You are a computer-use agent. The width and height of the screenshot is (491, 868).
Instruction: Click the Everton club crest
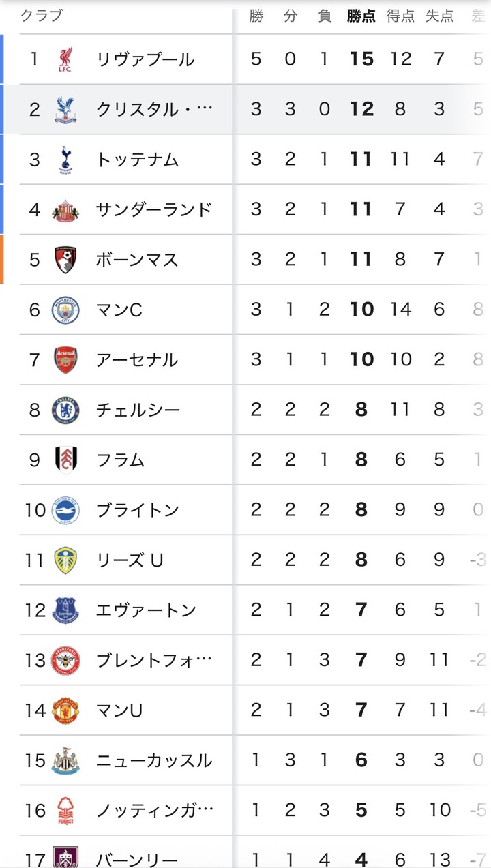[x=65, y=610]
